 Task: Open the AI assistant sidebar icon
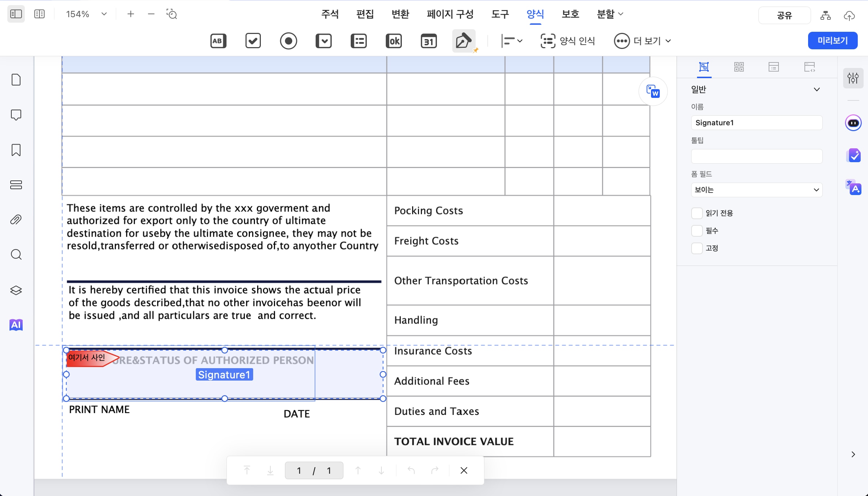[16, 325]
